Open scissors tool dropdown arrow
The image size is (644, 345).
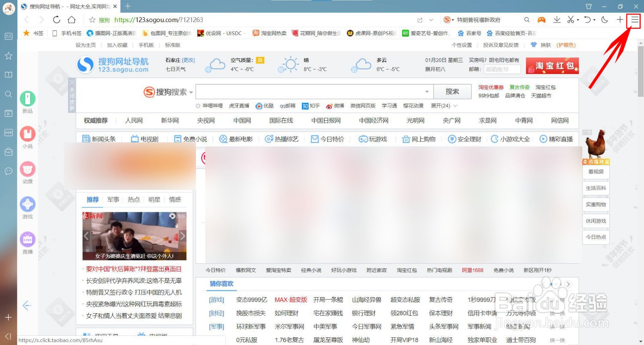click(x=578, y=20)
